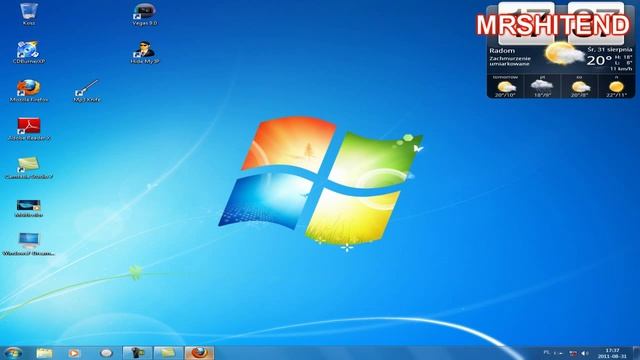
Task: Open the Vegas 9.0 desktop shortcut
Action: click(x=144, y=14)
